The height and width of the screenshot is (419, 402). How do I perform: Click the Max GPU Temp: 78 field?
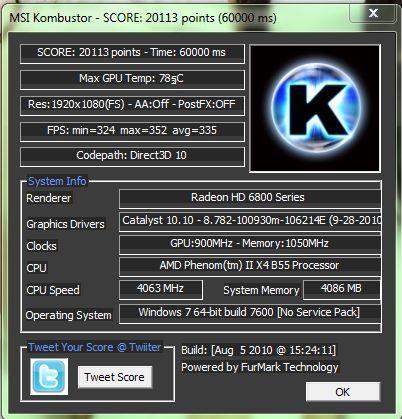coord(132,79)
